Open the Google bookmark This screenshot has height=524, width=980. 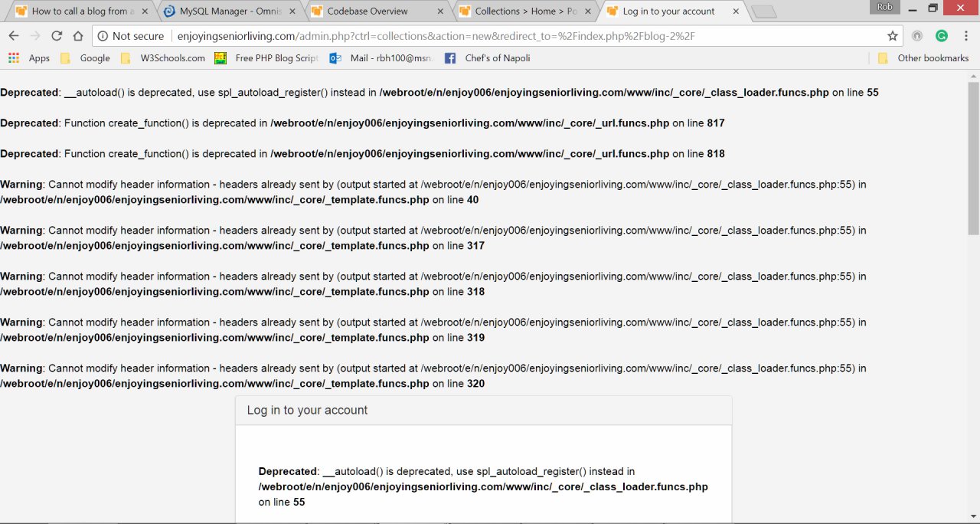[85, 58]
